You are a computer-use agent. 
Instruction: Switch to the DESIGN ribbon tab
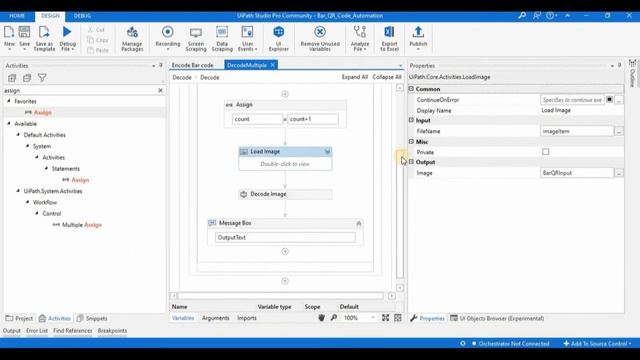(x=50, y=16)
